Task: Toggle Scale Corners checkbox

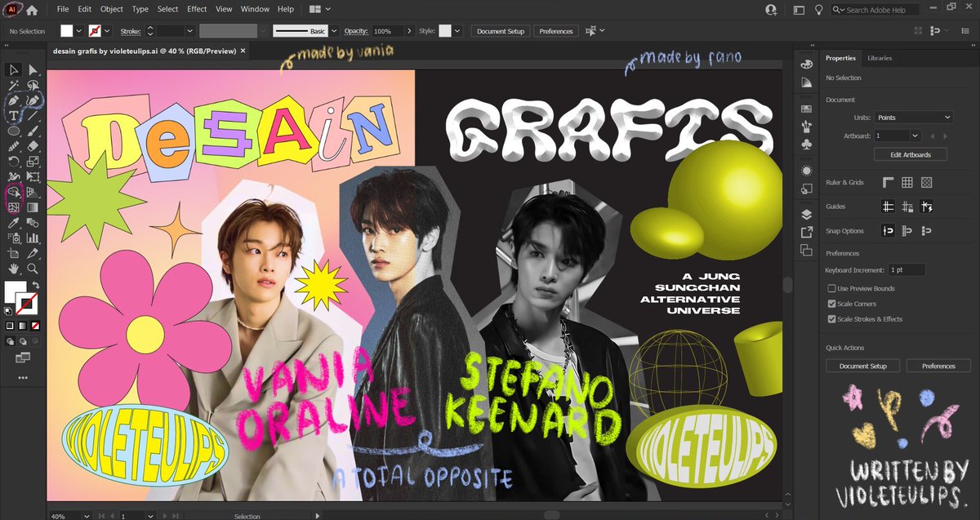Action: [x=831, y=304]
